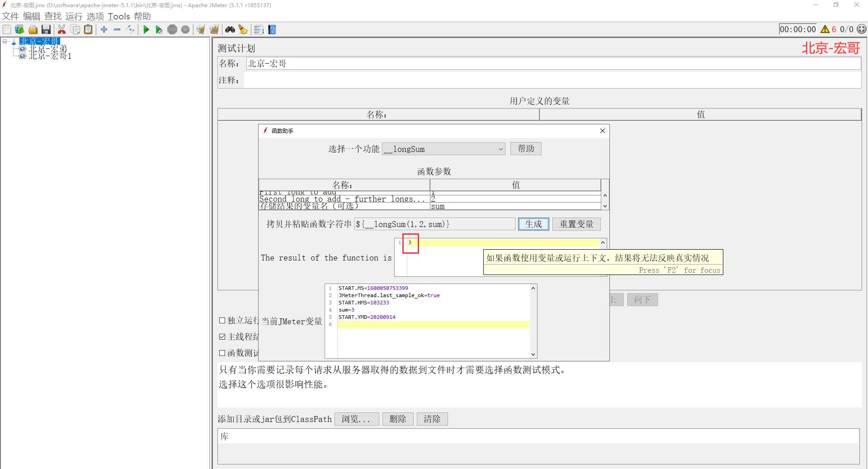Select the test plan flask icon in tree

pyautogui.click(x=14, y=42)
